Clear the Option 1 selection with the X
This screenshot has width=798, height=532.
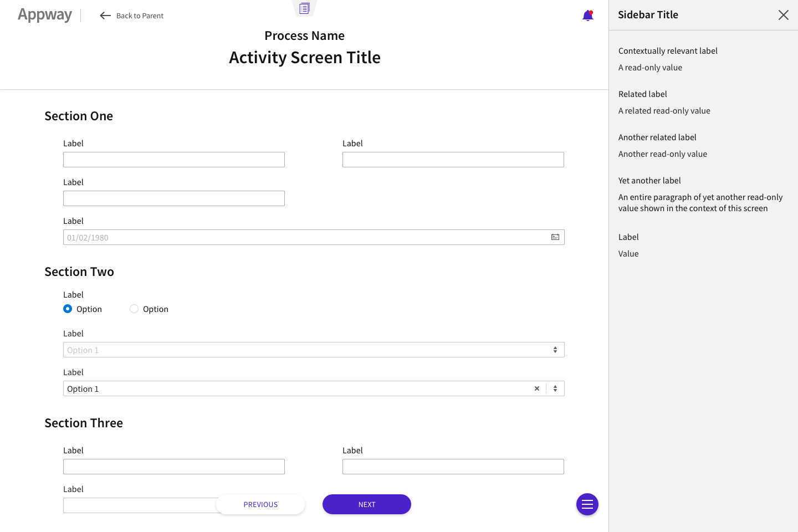click(x=536, y=389)
